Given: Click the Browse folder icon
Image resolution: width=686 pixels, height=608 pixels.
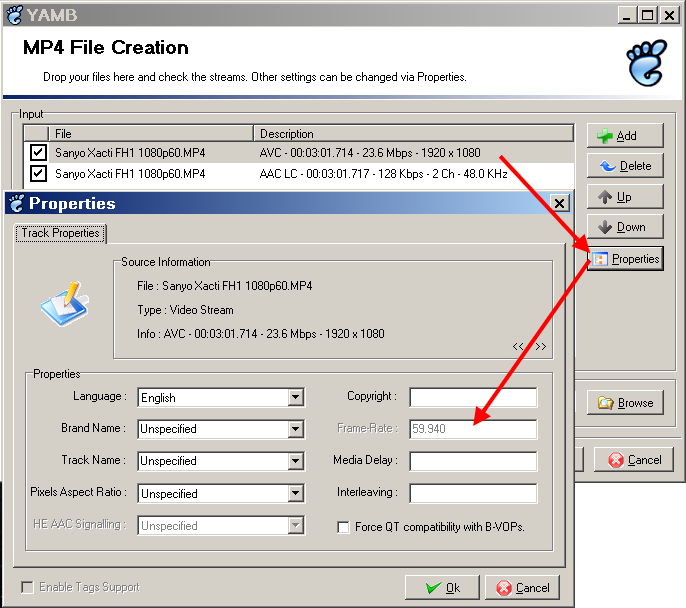Looking at the screenshot, I should [x=606, y=402].
